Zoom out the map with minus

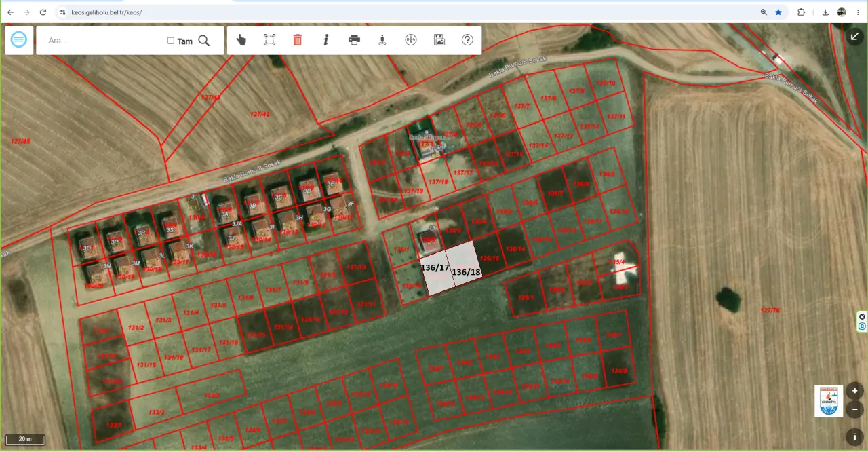tap(854, 409)
